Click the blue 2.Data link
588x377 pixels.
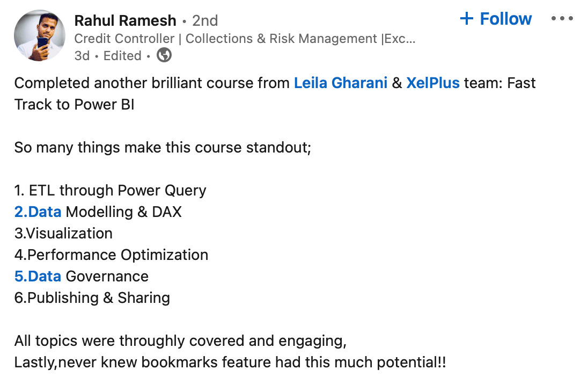tap(38, 212)
